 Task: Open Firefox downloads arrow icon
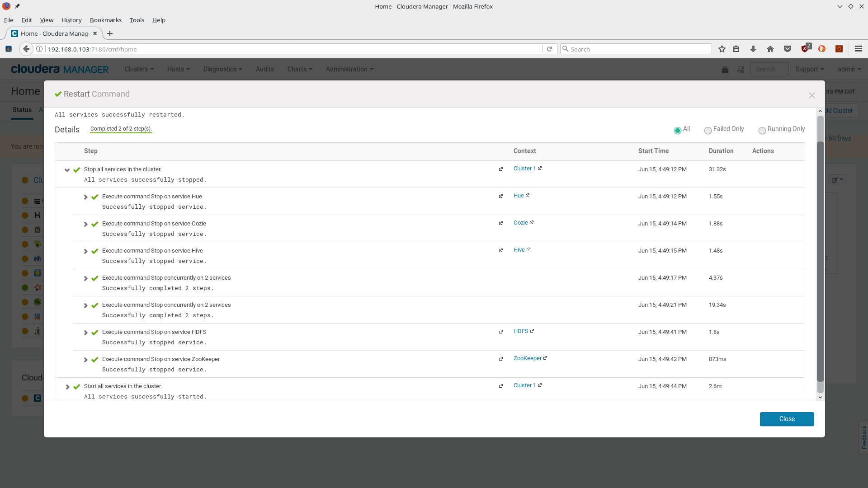click(x=753, y=49)
